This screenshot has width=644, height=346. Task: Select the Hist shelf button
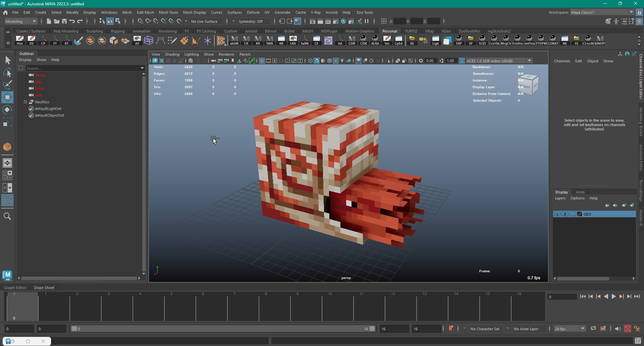[x=20, y=40]
